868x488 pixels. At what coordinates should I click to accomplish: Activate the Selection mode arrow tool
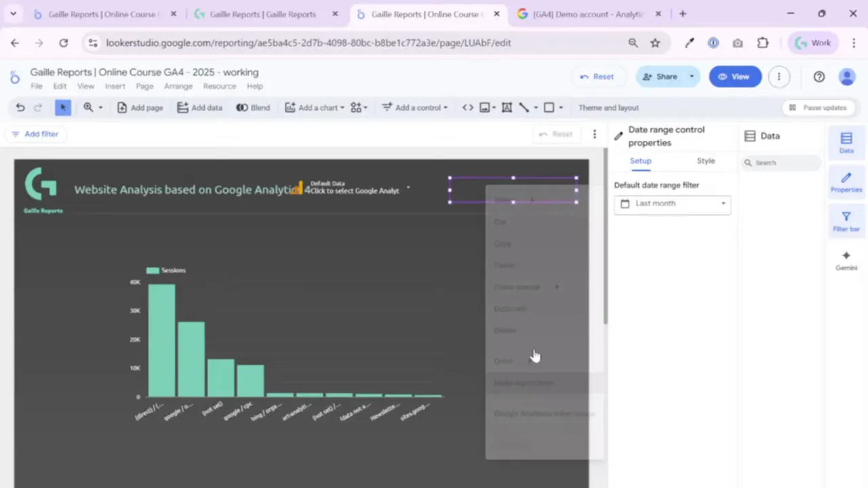pyautogui.click(x=63, y=108)
